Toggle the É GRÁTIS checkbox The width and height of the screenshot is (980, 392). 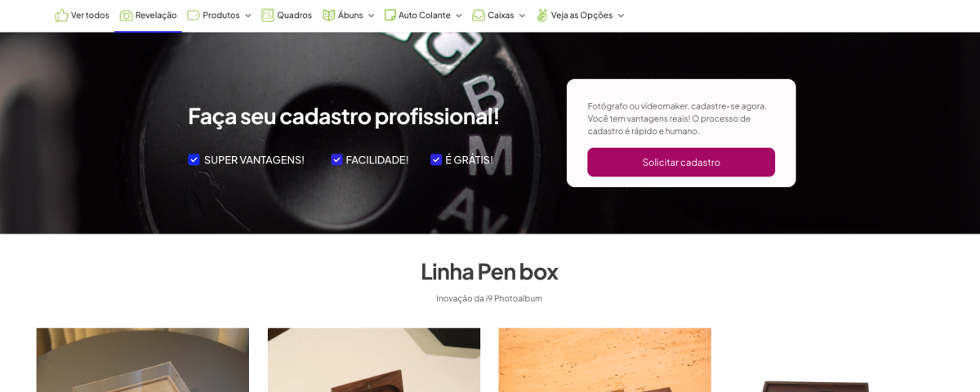point(436,159)
